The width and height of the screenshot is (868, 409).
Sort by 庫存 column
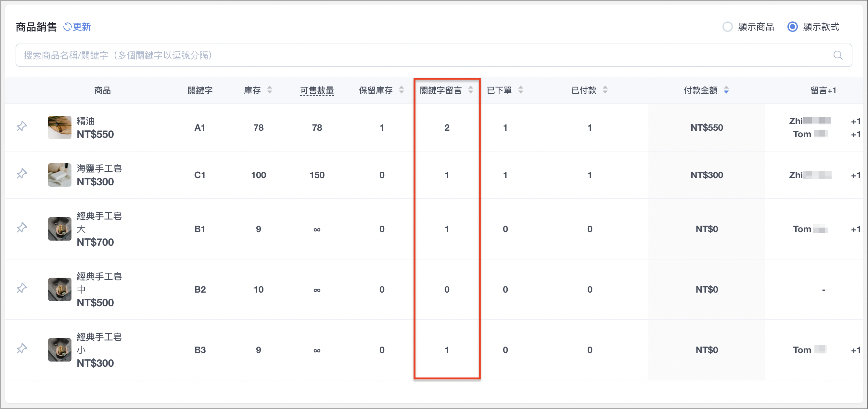pyautogui.click(x=269, y=90)
